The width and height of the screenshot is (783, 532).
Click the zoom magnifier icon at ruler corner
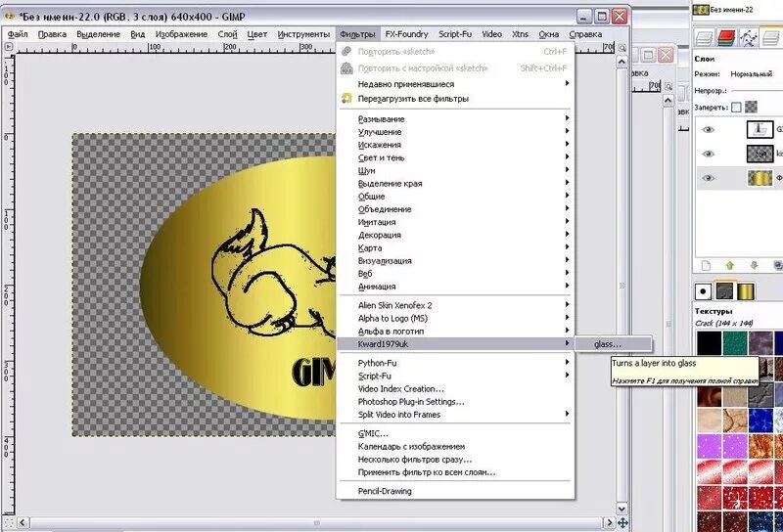[622, 48]
